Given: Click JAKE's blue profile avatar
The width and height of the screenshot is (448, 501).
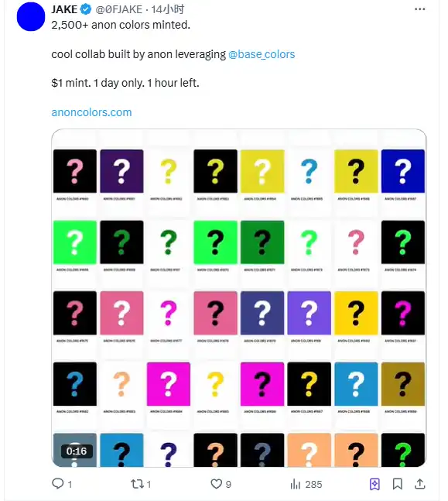Looking at the screenshot, I should 31,16.
